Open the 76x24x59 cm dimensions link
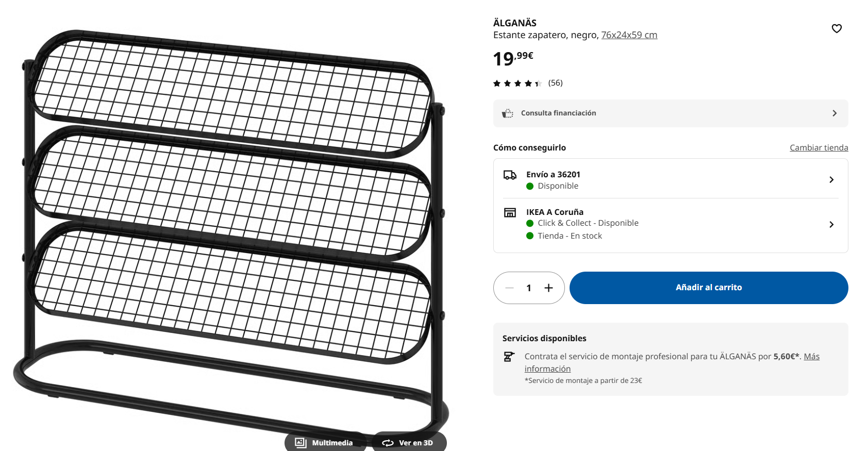 [x=629, y=35]
